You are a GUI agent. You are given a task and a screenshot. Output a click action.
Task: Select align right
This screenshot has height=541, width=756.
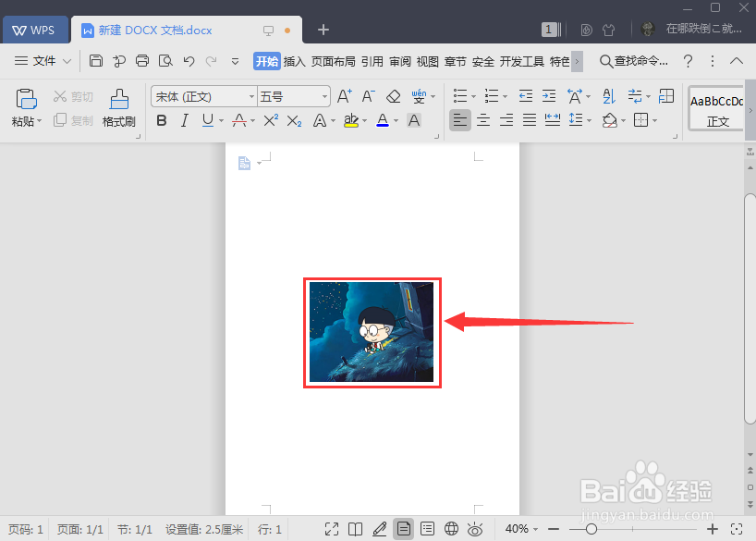pyautogui.click(x=506, y=120)
